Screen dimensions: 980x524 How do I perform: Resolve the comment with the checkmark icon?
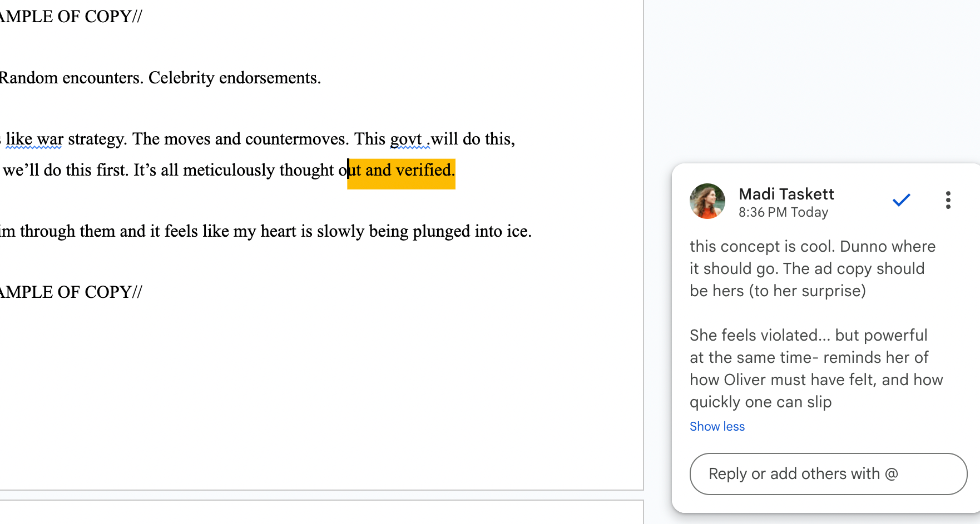coord(901,200)
